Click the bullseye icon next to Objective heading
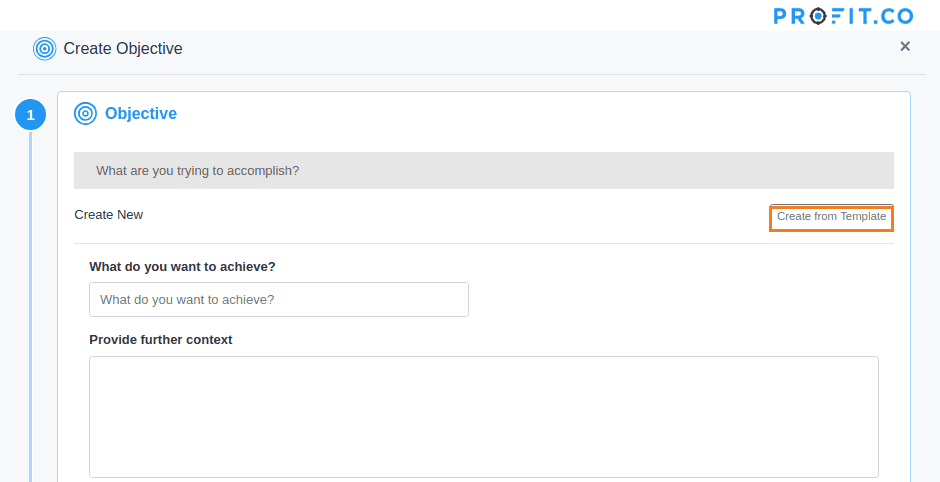 (x=86, y=113)
